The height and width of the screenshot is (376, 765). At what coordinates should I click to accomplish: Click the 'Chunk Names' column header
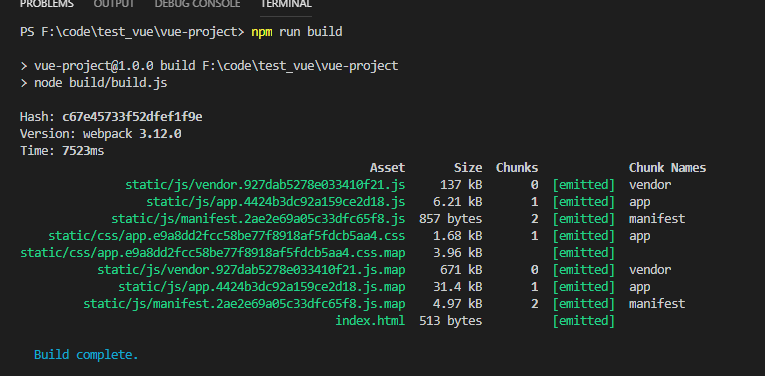tap(667, 168)
